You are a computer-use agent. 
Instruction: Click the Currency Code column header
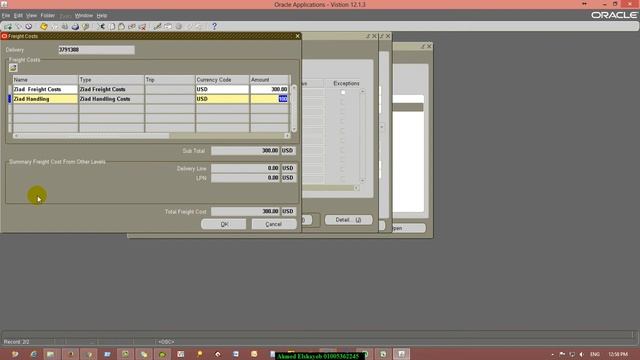pyautogui.click(x=222, y=80)
